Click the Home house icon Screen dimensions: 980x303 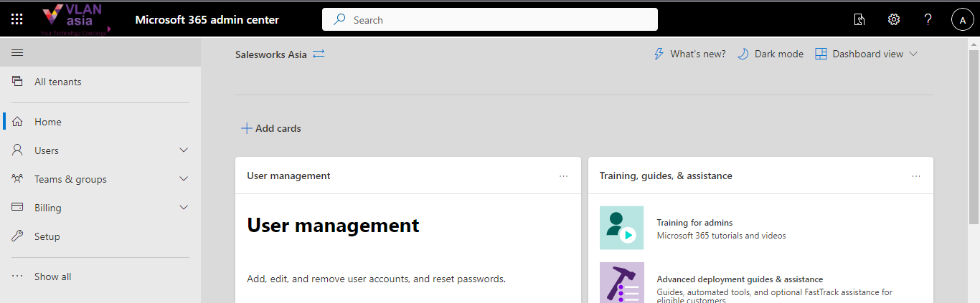[17, 122]
